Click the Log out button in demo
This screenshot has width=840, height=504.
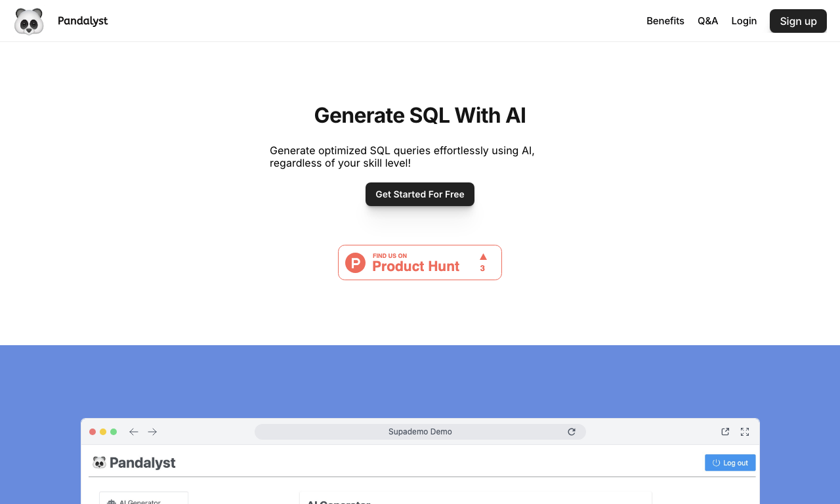pos(730,463)
